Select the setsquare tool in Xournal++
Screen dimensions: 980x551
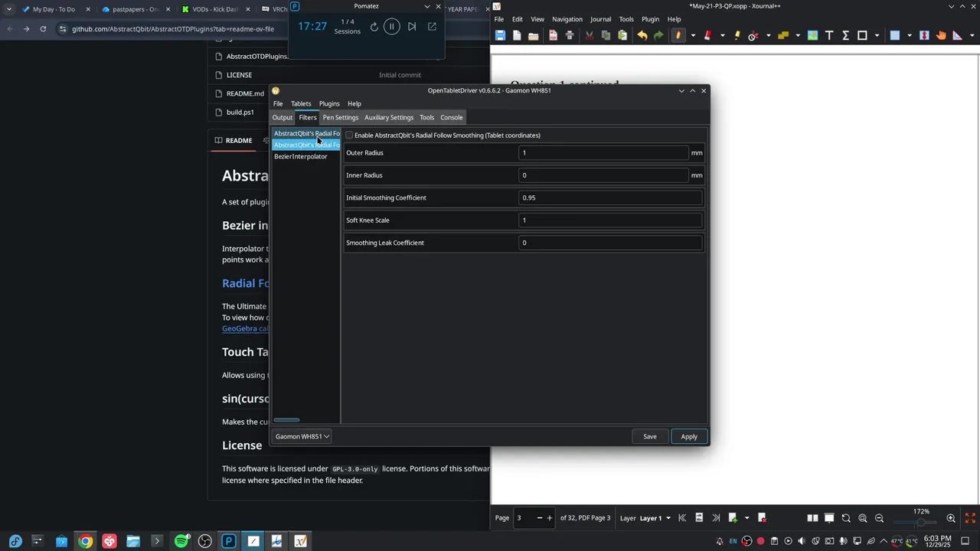(x=957, y=35)
